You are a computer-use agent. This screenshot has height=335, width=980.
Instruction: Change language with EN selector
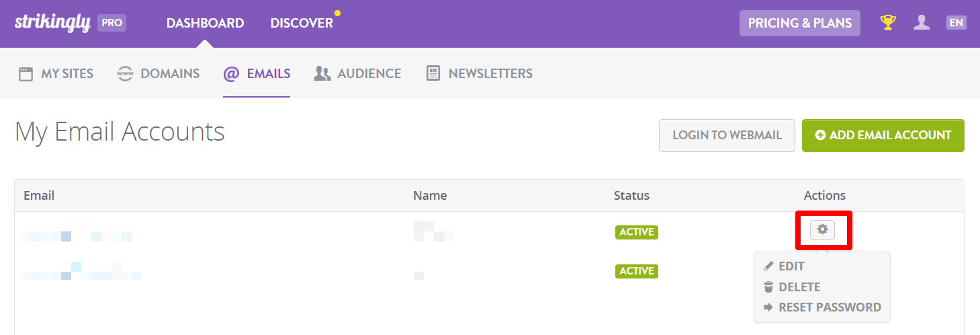pyautogui.click(x=956, y=23)
